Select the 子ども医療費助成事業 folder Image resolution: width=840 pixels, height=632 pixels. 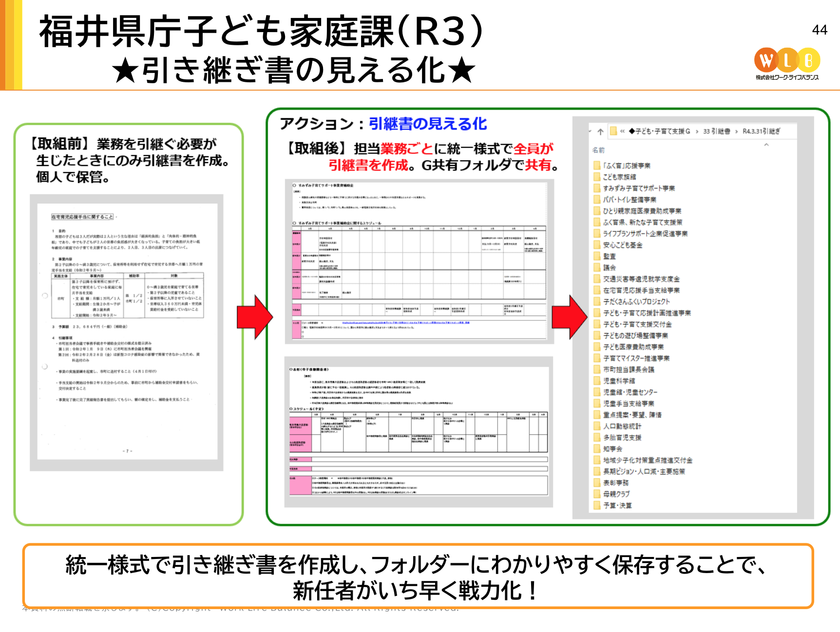point(633,347)
